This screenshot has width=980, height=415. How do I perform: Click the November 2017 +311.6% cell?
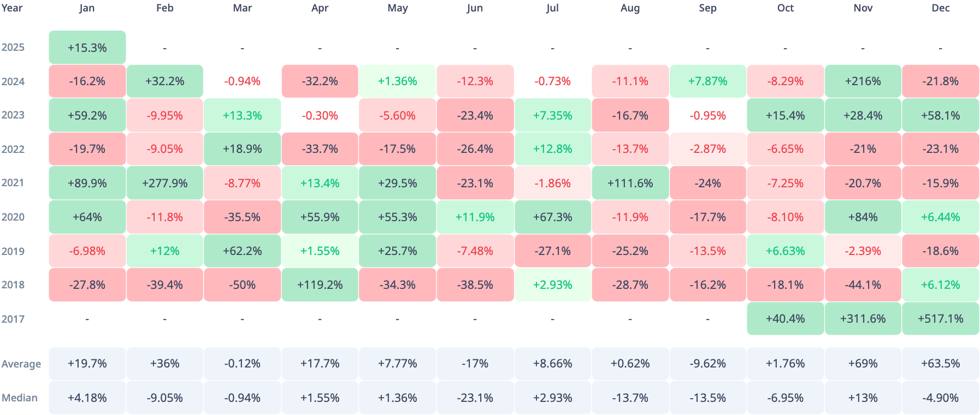863,319
